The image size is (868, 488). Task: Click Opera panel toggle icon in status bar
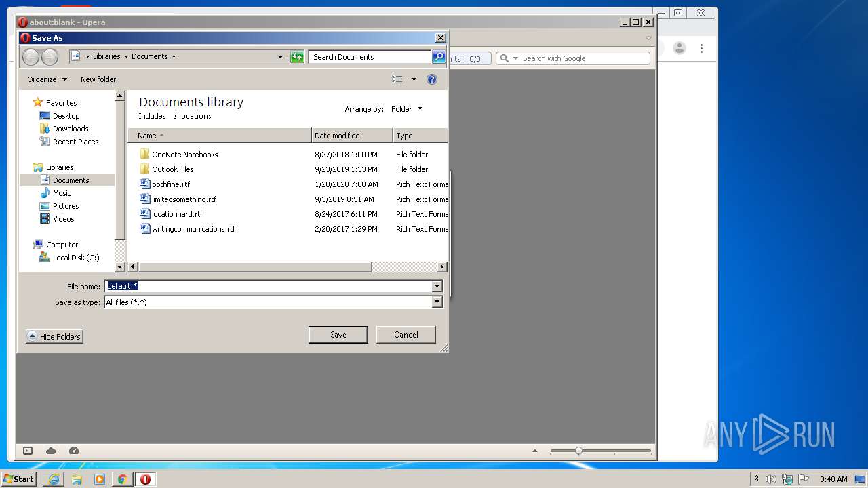[x=28, y=451]
